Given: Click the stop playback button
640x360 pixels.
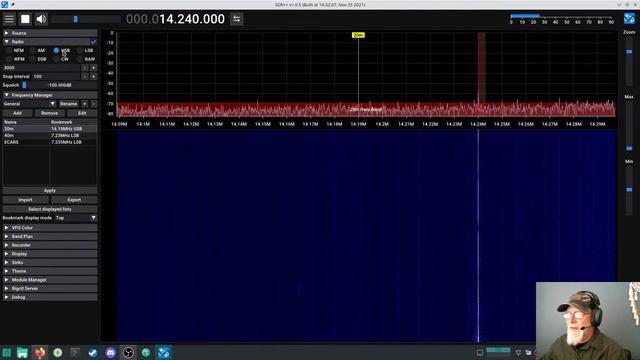Looking at the screenshot, I should click(x=25, y=19).
